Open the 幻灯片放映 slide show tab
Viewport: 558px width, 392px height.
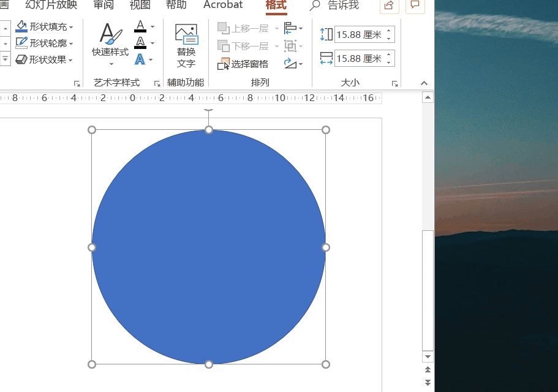51,5
